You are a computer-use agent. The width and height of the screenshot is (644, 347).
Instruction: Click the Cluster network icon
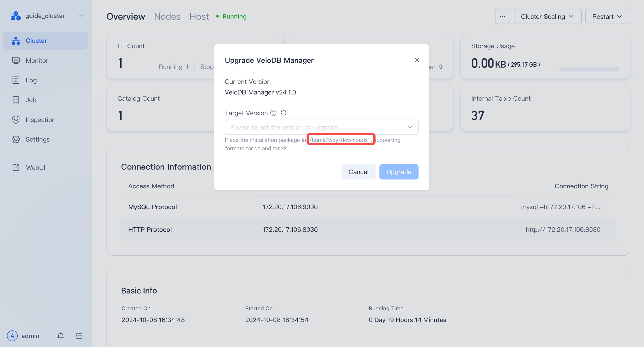coord(16,41)
